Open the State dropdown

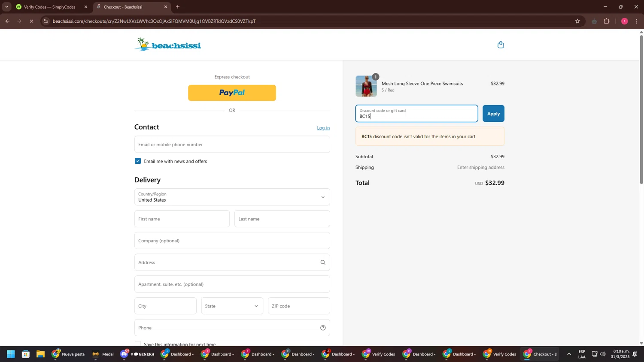232,306
